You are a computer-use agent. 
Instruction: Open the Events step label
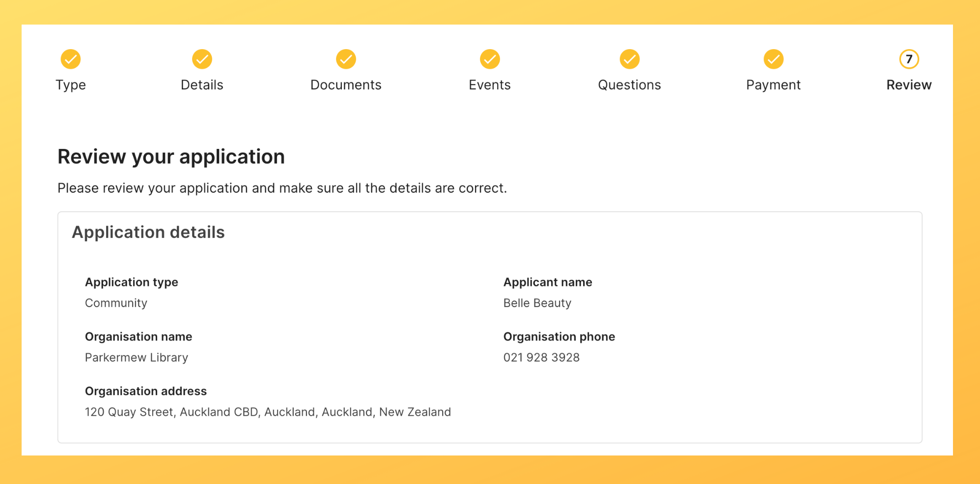pyautogui.click(x=490, y=85)
